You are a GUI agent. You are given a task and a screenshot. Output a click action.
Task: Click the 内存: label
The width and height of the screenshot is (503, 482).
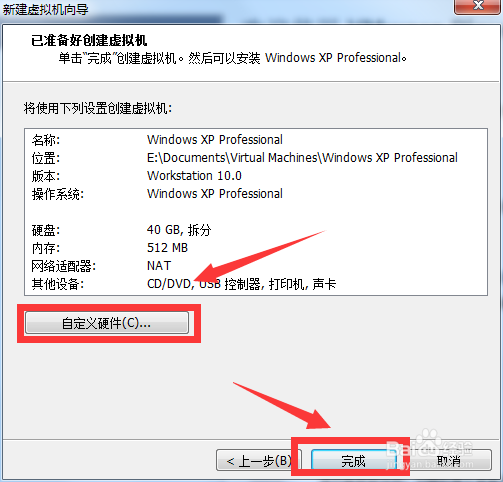46,248
